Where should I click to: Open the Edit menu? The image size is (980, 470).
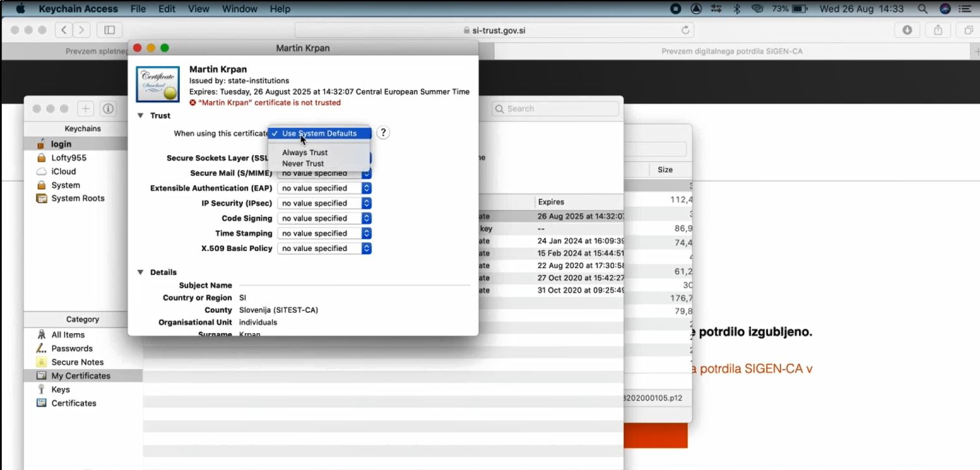pos(167,9)
